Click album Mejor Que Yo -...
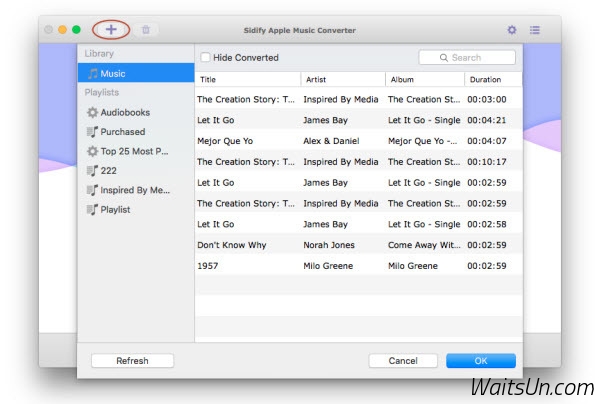 click(422, 141)
